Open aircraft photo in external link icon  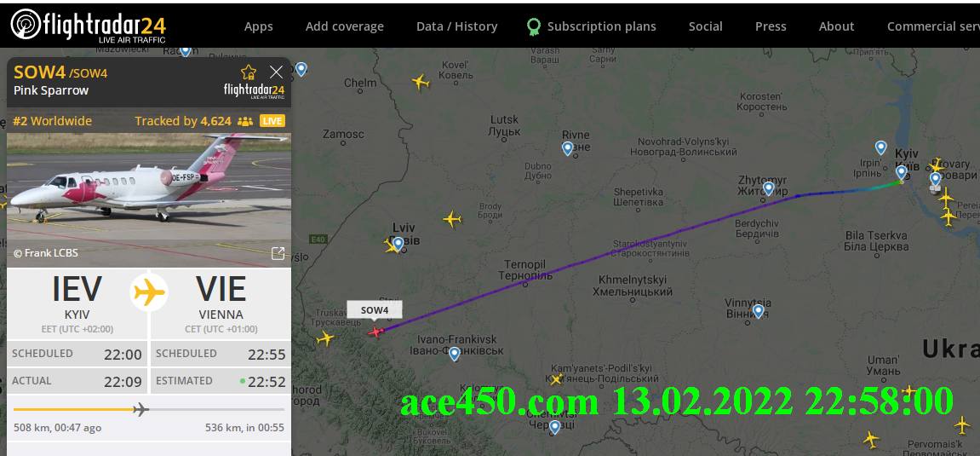(x=278, y=253)
